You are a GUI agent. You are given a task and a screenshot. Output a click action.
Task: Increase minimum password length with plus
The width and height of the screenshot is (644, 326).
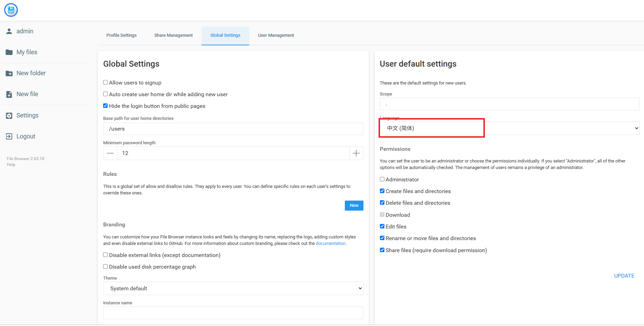click(356, 153)
